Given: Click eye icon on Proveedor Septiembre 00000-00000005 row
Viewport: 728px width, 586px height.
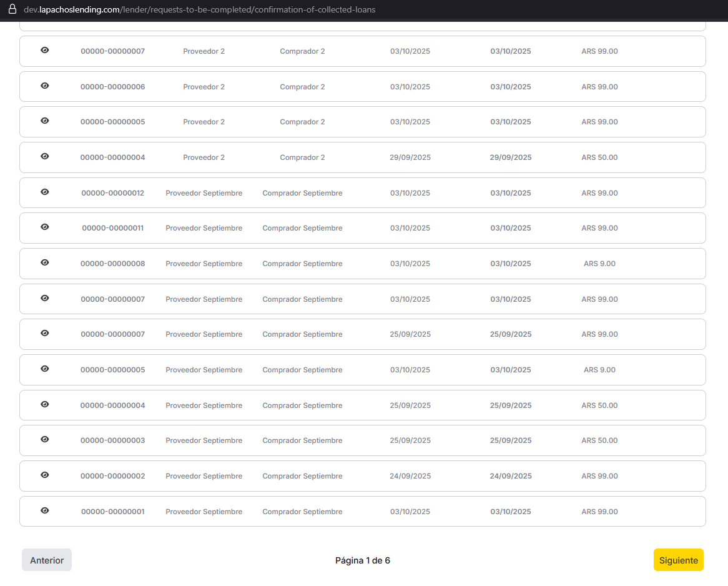Looking at the screenshot, I should [45, 369].
